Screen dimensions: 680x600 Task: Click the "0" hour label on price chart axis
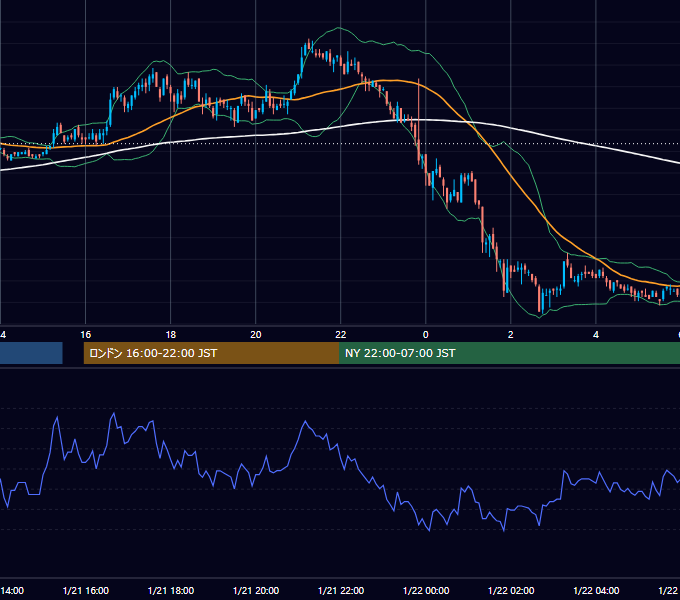tap(425, 335)
